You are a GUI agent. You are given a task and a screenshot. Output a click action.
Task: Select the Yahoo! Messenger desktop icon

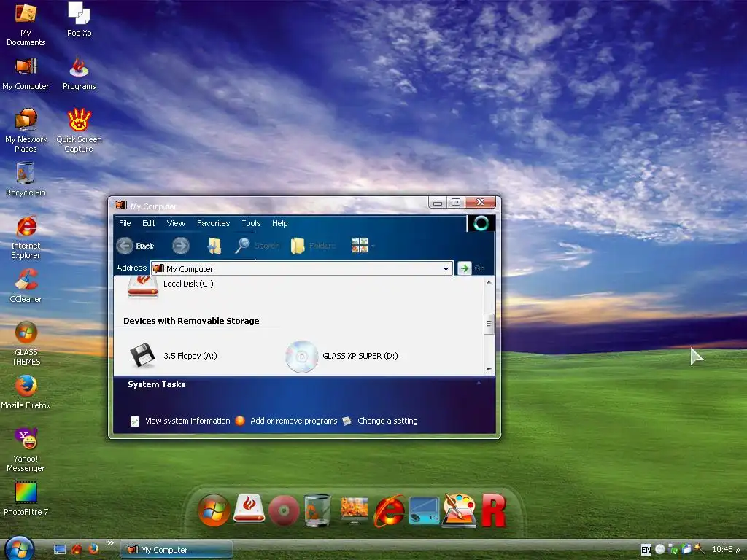tap(26, 451)
